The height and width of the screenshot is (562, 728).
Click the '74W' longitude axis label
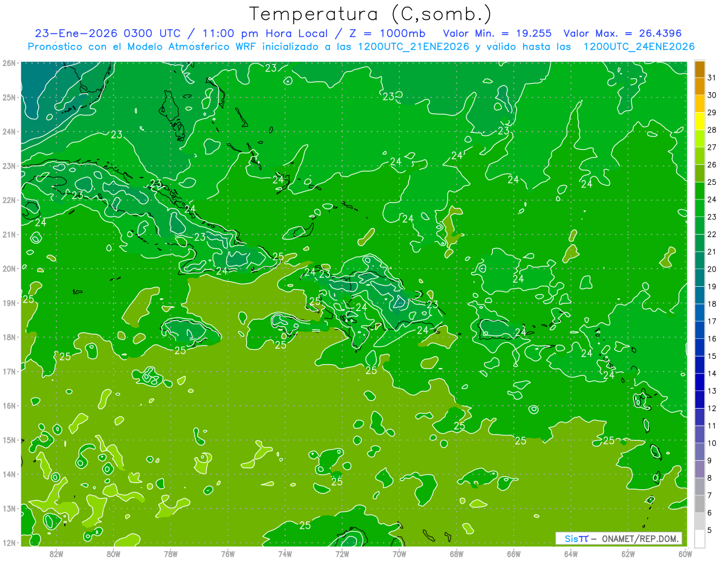[x=285, y=554]
